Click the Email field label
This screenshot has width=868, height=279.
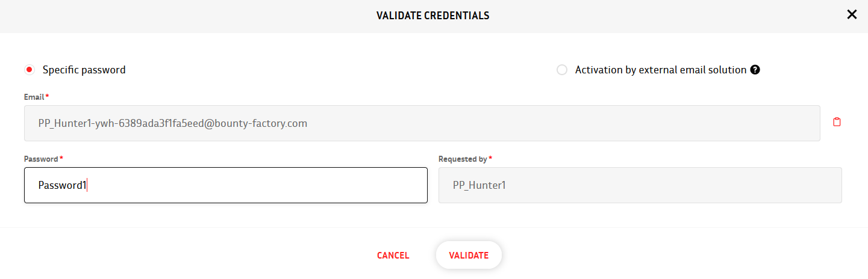34,97
